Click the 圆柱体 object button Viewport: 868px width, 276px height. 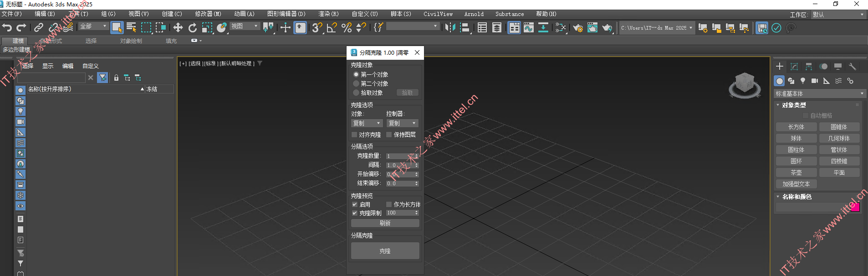pos(796,150)
